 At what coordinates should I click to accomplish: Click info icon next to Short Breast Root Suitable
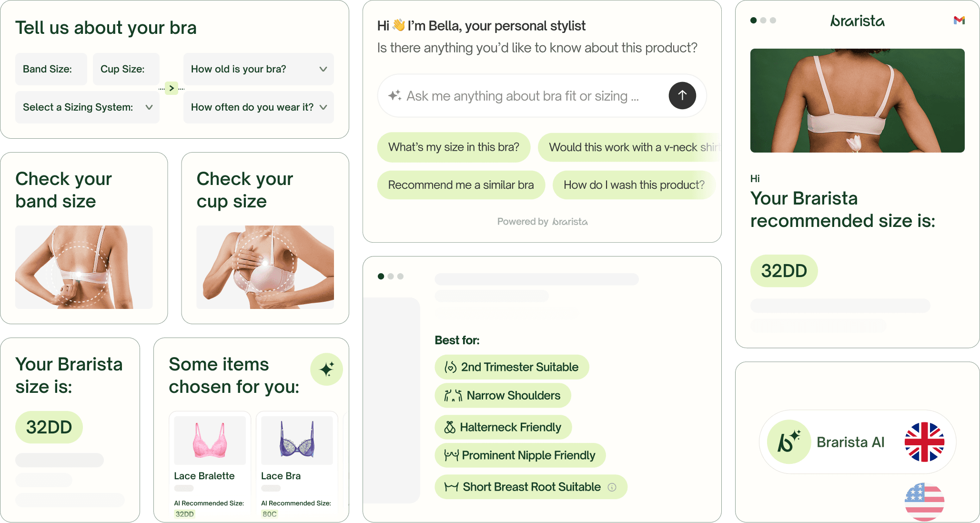point(612,487)
